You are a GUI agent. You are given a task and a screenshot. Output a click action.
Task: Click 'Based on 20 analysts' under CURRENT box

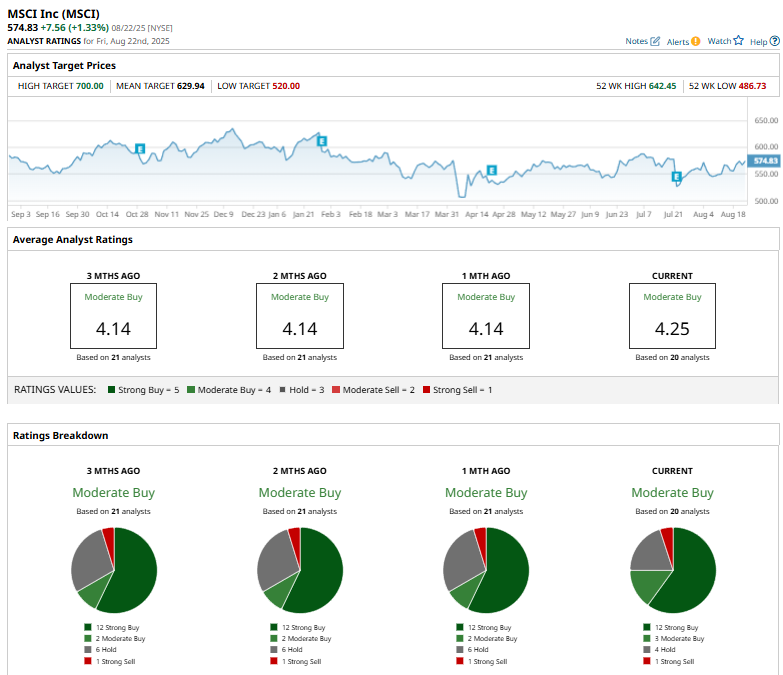click(672, 357)
